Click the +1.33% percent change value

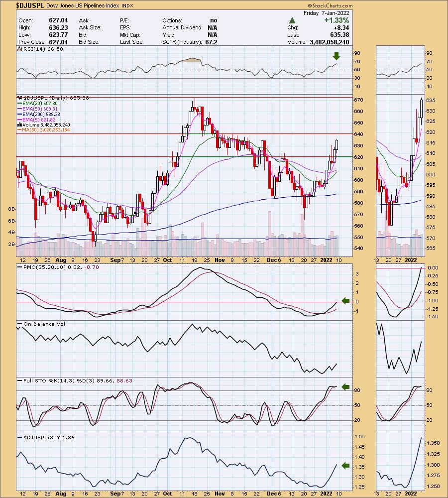[x=336, y=20]
